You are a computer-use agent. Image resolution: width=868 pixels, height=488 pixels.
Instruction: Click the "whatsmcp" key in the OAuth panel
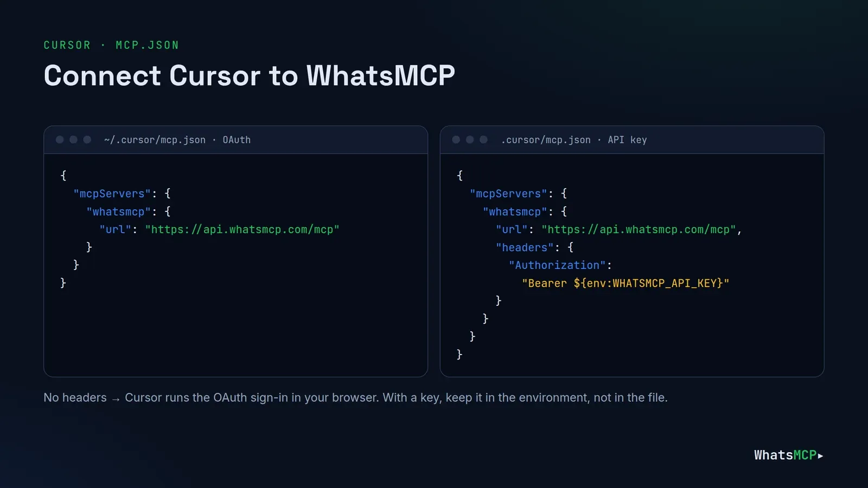[x=119, y=211]
